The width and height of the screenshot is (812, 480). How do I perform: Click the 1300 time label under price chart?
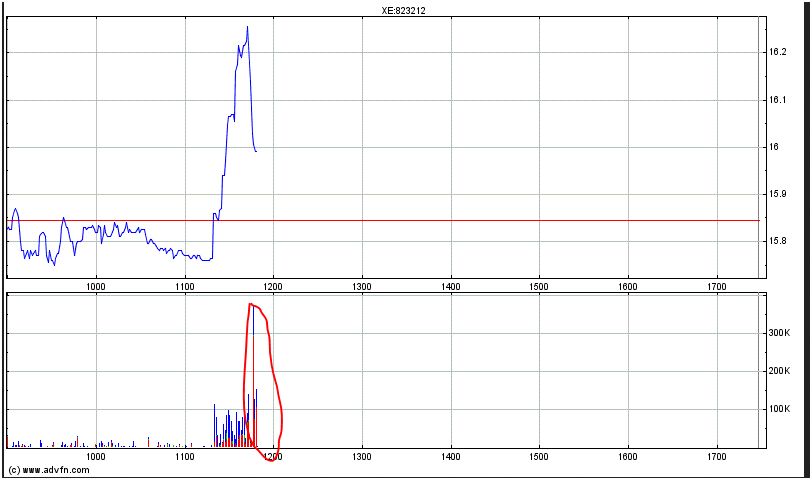(361, 286)
